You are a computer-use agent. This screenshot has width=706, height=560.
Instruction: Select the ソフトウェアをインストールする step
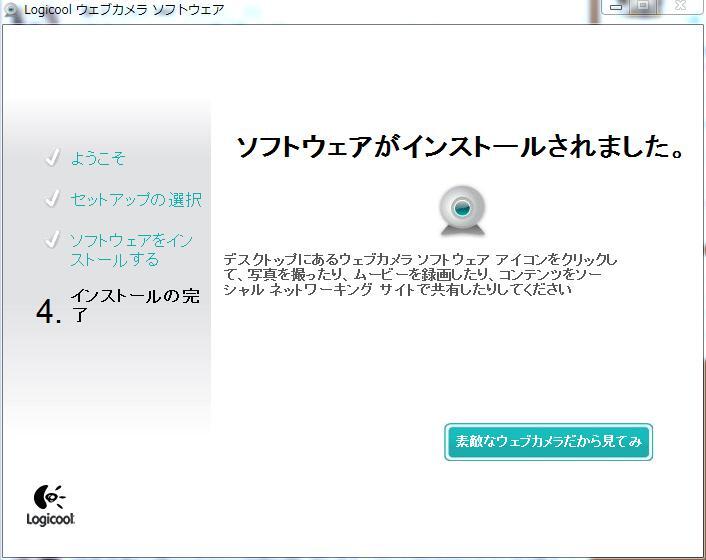click(131, 250)
